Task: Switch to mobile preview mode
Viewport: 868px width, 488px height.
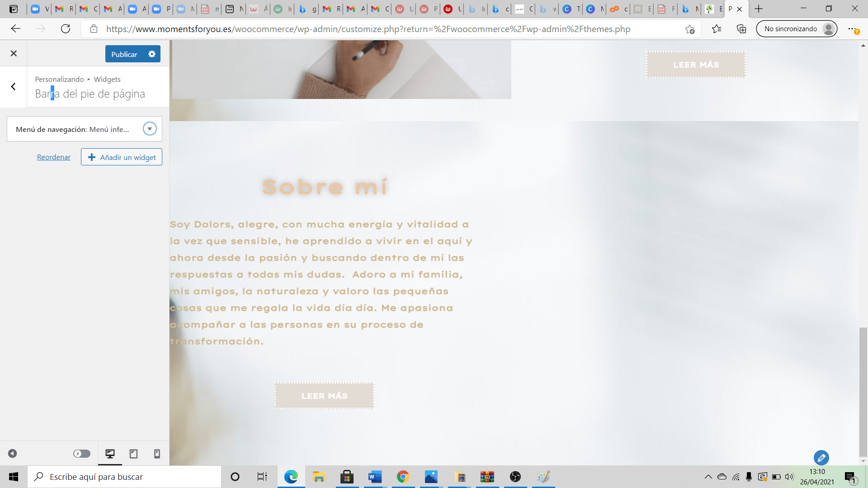Action: click(x=157, y=453)
